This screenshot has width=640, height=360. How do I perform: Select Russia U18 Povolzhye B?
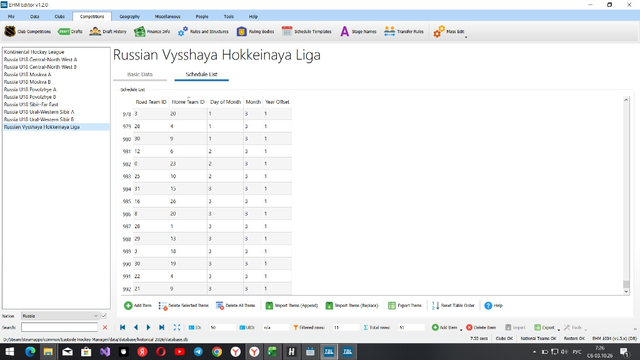pos(56,97)
